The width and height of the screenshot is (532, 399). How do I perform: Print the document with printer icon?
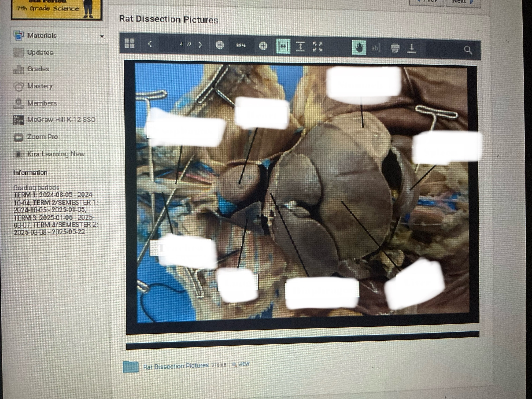[x=395, y=48]
